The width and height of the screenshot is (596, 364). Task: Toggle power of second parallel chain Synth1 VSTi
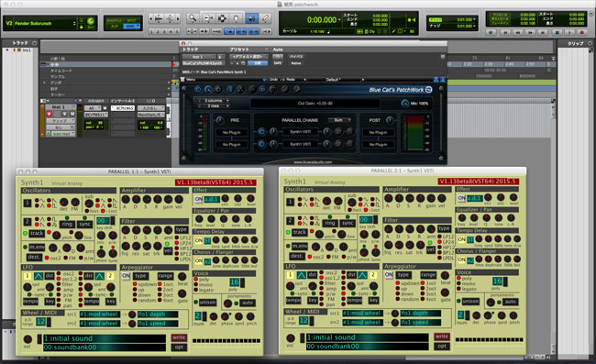click(x=261, y=144)
